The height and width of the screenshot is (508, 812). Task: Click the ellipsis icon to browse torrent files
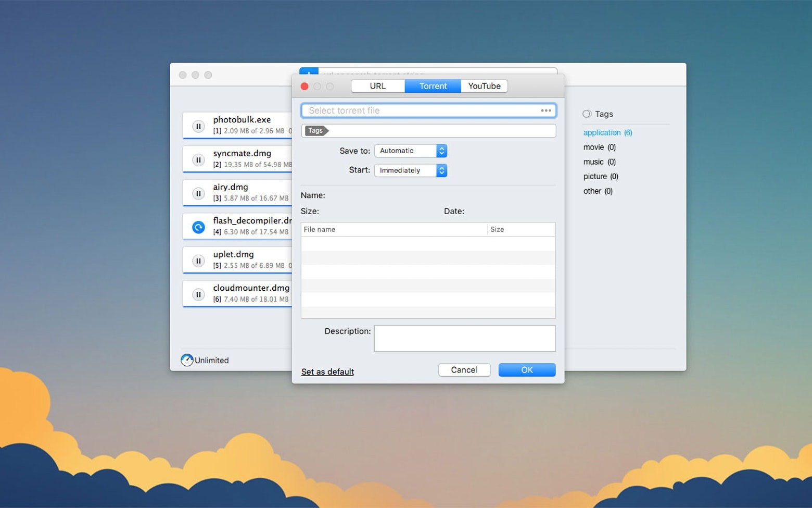pos(546,110)
